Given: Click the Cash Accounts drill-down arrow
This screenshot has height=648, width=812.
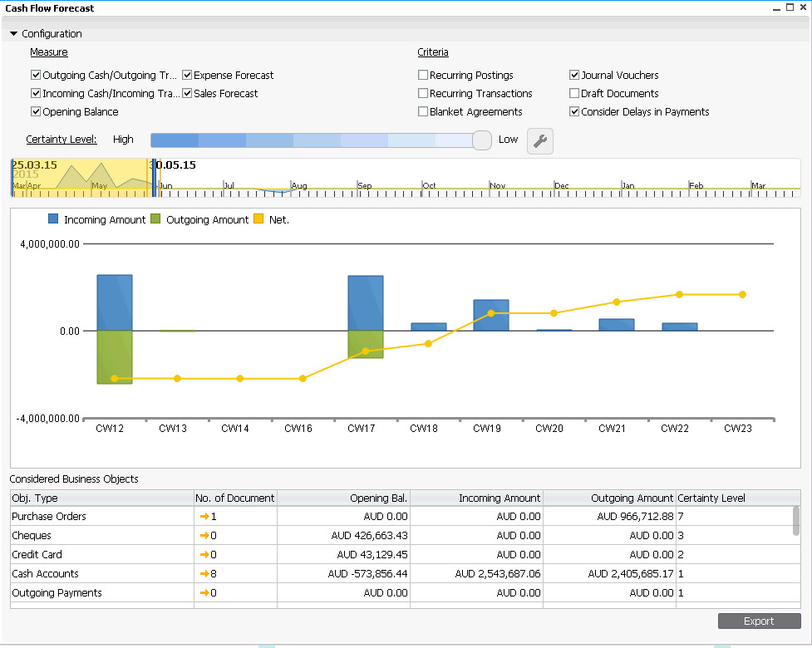Looking at the screenshot, I should pyautogui.click(x=204, y=574).
